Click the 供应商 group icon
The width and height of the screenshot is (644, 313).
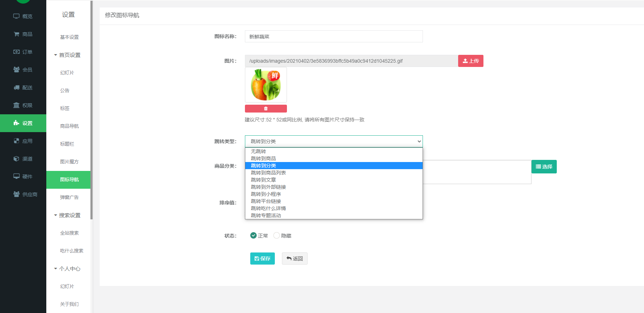16,194
